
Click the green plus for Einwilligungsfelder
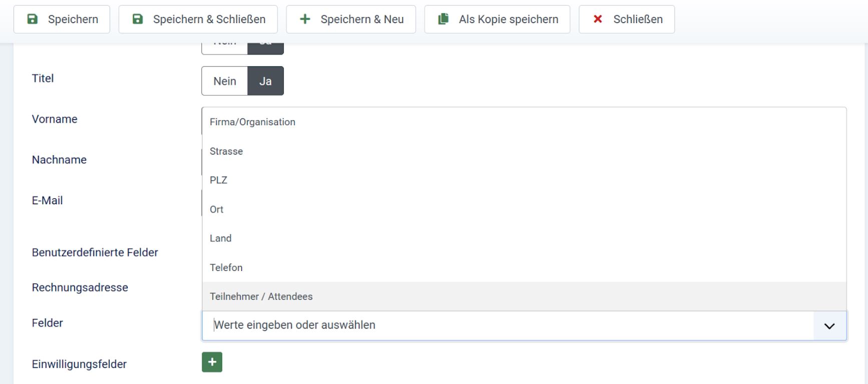coord(212,362)
